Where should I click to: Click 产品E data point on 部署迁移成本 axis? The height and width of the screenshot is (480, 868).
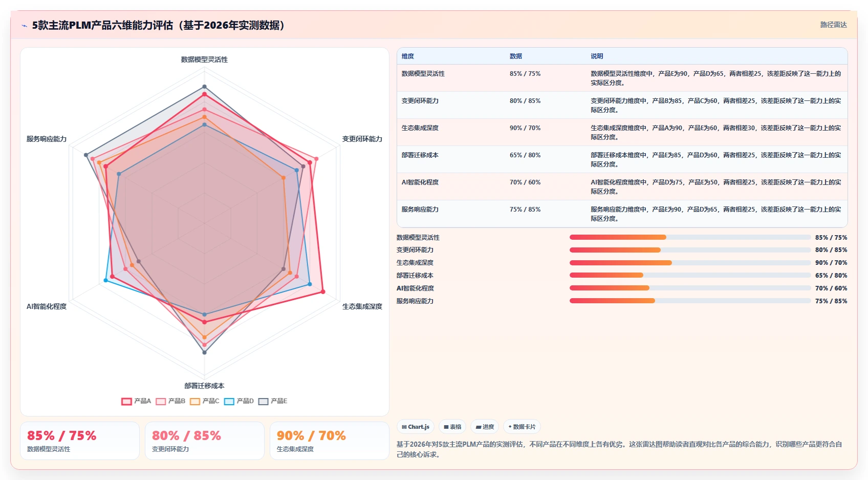tap(205, 352)
